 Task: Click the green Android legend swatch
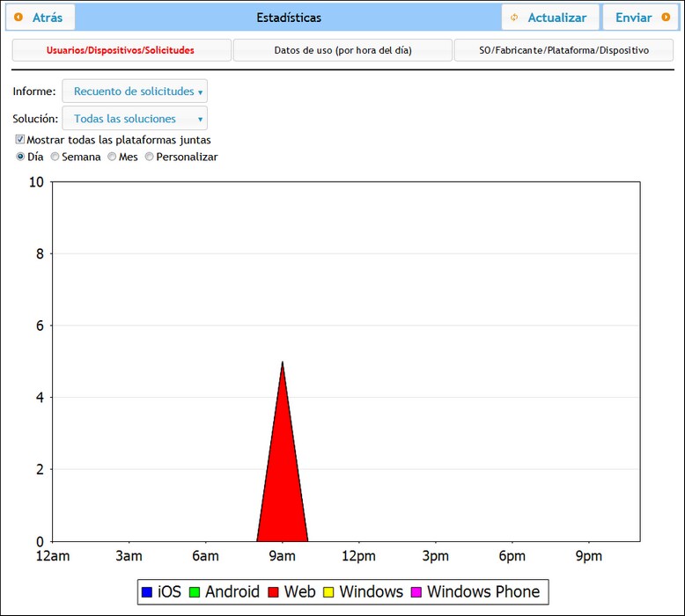pos(195,592)
